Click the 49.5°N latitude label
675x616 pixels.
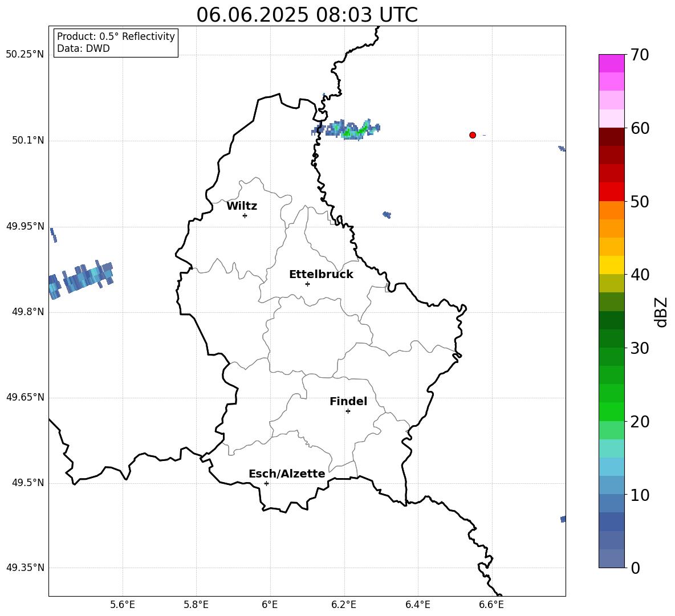pos(28,483)
